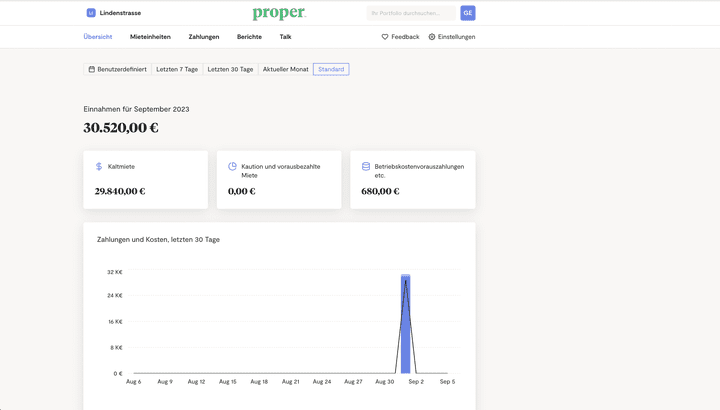
Task: Click the gear icon for Einstellungen
Action: [x=432, y=37]
